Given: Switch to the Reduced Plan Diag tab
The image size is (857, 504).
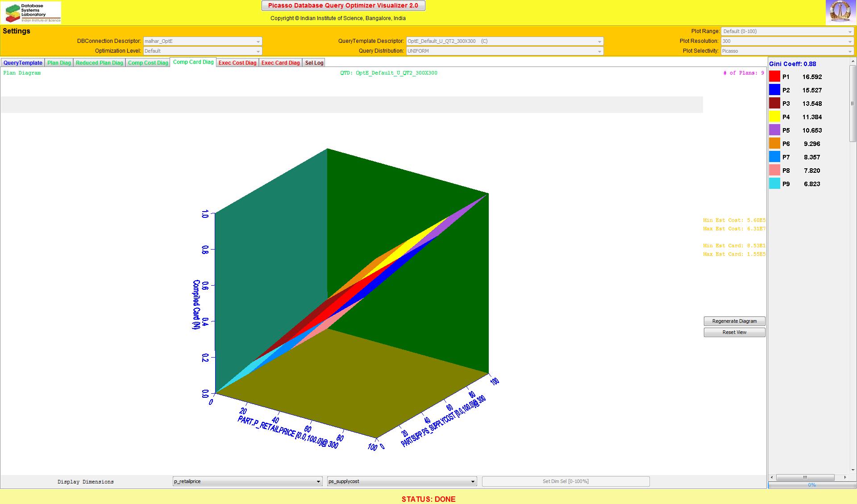Looking at the screenshot, I should tap(99, 63).
